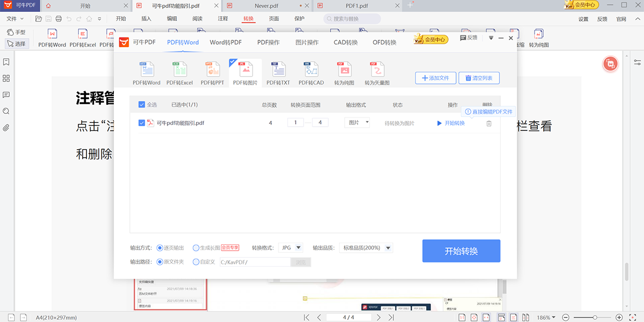
Task: Select the 自定义 output path radio button
Action: 196,262
